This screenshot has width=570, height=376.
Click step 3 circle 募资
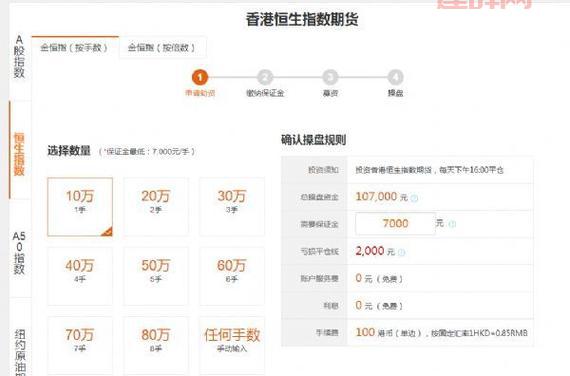click(x=330, y=77)
